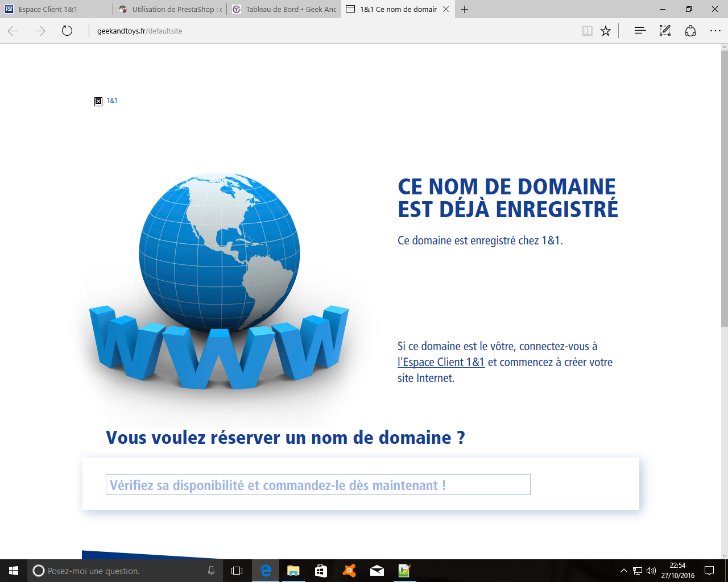
Task: Refresh the current page
Action: pos(67,31)
